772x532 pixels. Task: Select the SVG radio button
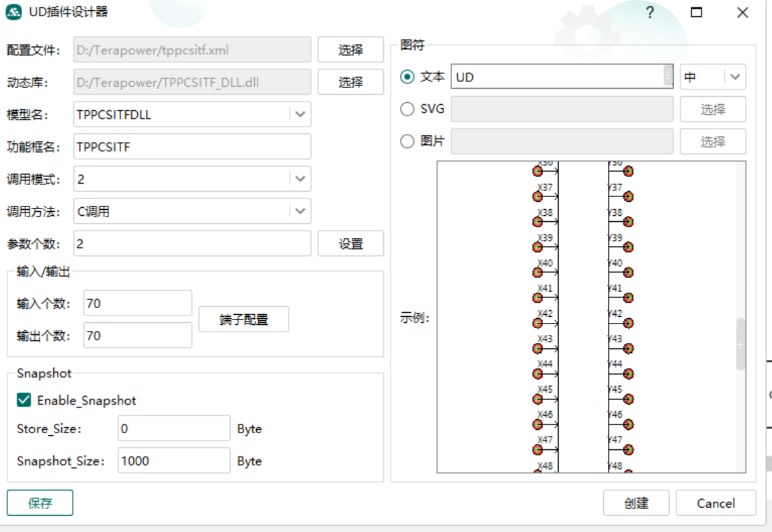click(x=407, y=109)
